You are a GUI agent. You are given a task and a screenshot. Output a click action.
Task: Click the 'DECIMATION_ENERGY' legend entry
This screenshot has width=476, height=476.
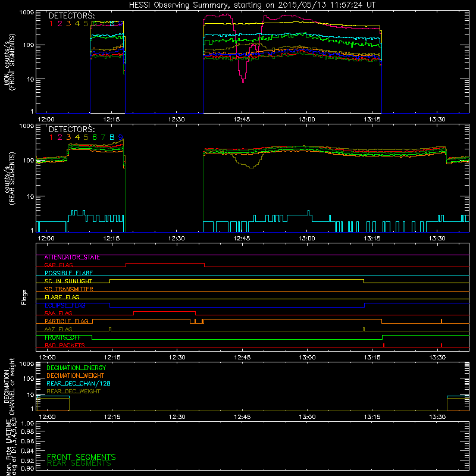(x=76, y=368)
